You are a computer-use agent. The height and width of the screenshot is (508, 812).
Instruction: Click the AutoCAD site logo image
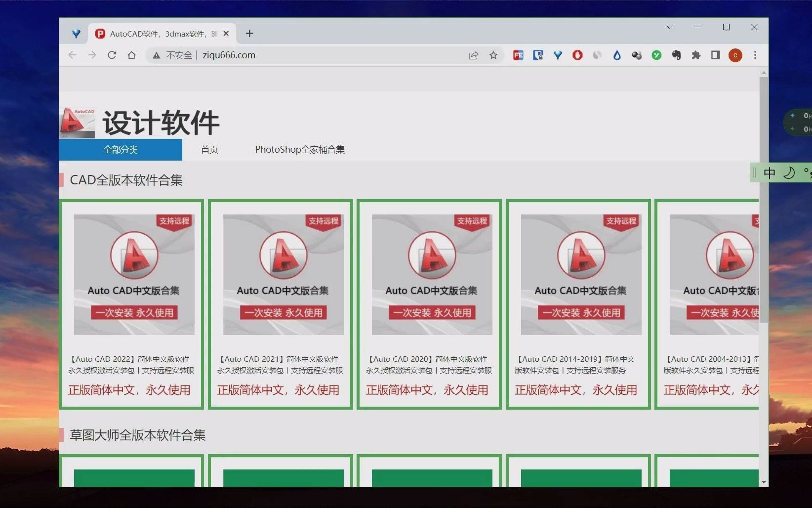coord(77,123)
